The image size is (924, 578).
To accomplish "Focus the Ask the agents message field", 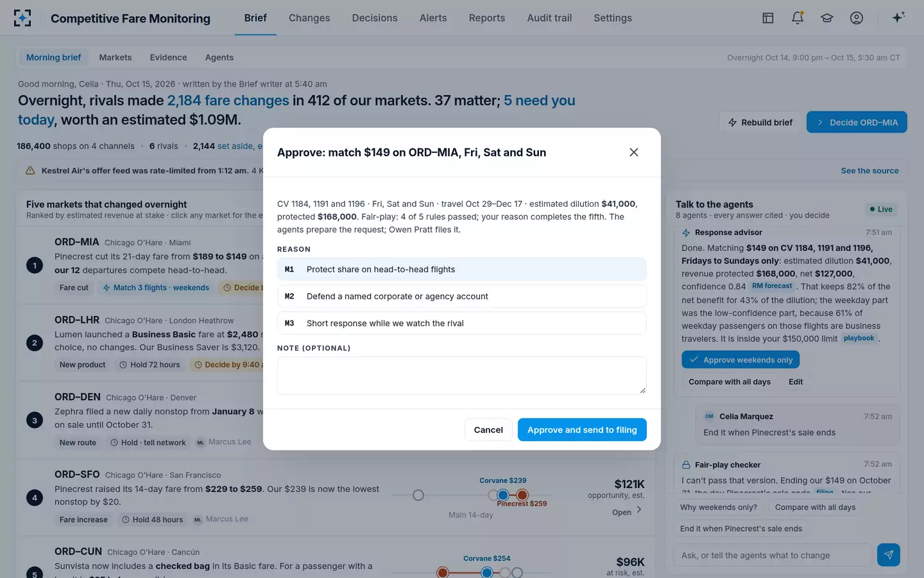I will (773, 556).
